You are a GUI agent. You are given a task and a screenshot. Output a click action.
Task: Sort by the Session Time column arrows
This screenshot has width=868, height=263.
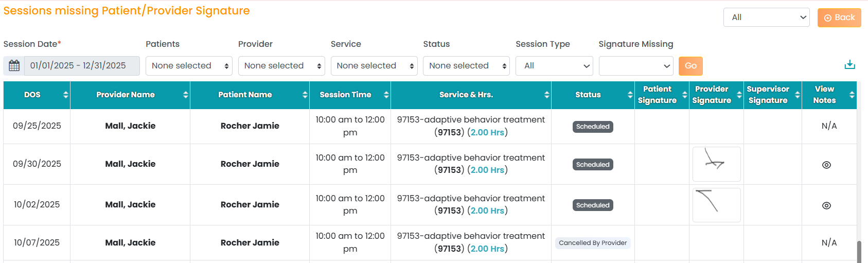(x=386, y=95)
